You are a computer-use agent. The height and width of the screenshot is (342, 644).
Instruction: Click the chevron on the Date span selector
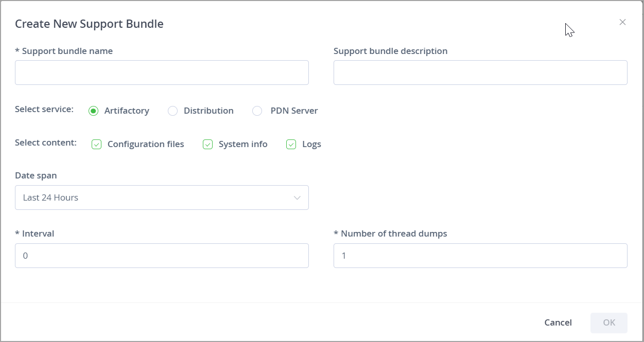(x=297, y=197)
